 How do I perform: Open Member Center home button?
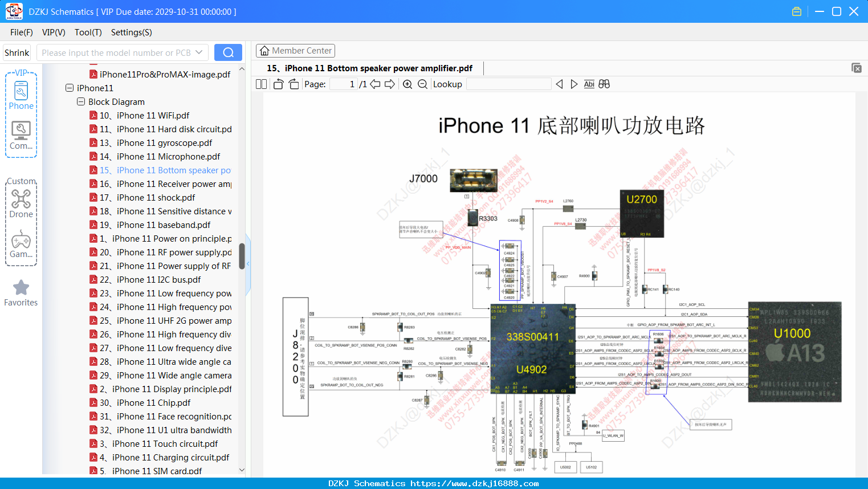pyautogui.click(x=295, y=51)
